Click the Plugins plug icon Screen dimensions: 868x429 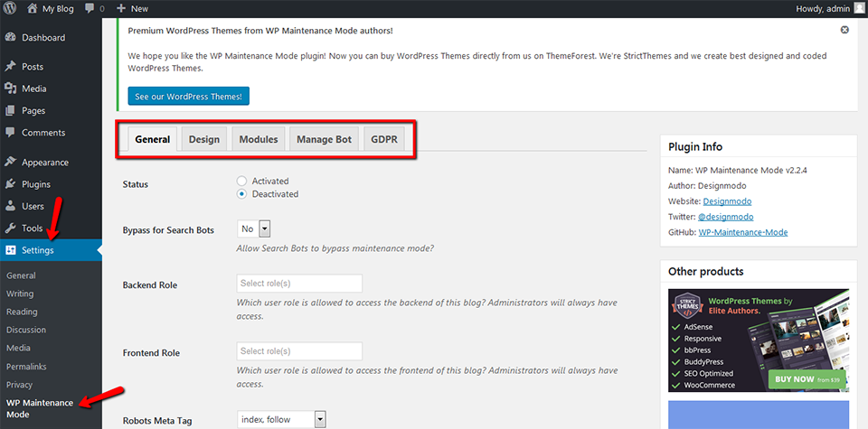10,184
